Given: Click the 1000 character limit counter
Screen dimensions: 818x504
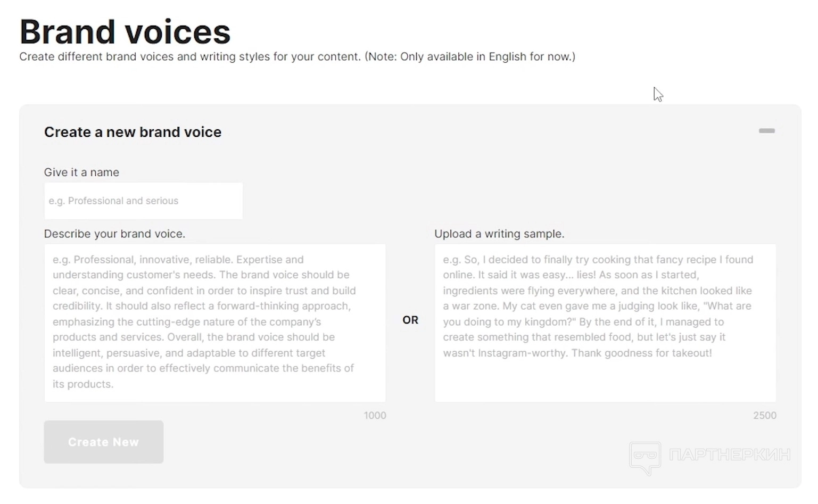Looking at the screenshot, I should (375, 416).
